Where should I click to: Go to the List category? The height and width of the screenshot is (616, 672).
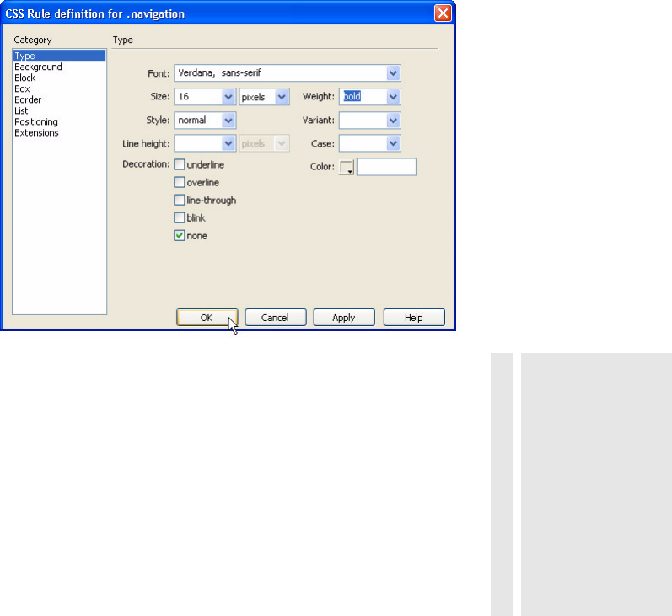[21, 111]
